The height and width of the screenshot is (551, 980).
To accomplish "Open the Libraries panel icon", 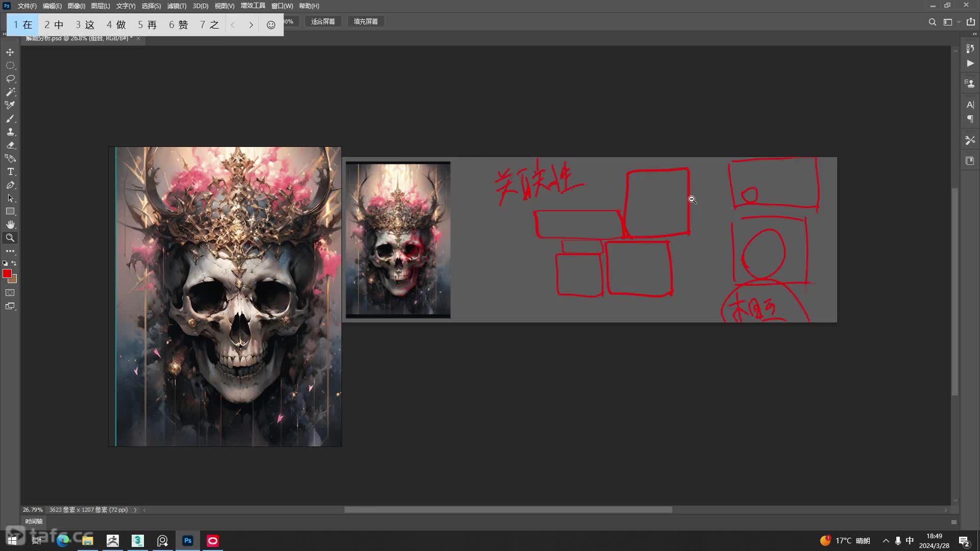I will point(970,161).
